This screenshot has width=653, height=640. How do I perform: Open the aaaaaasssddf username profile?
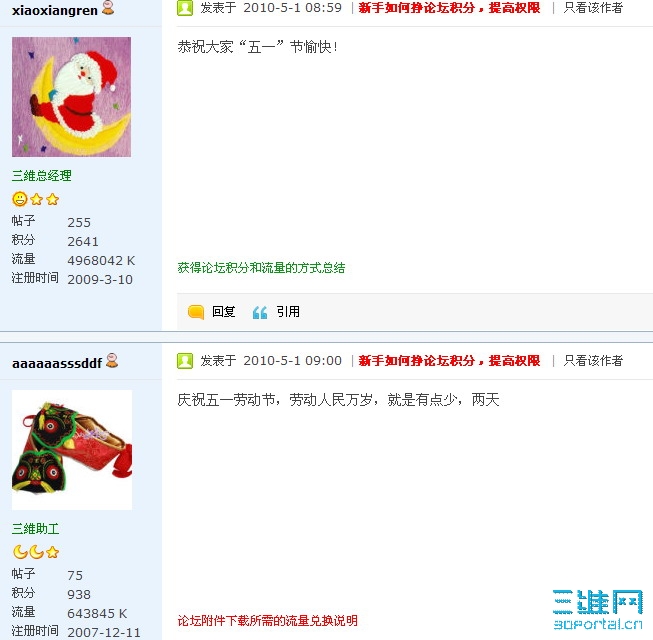click(57, 364)
